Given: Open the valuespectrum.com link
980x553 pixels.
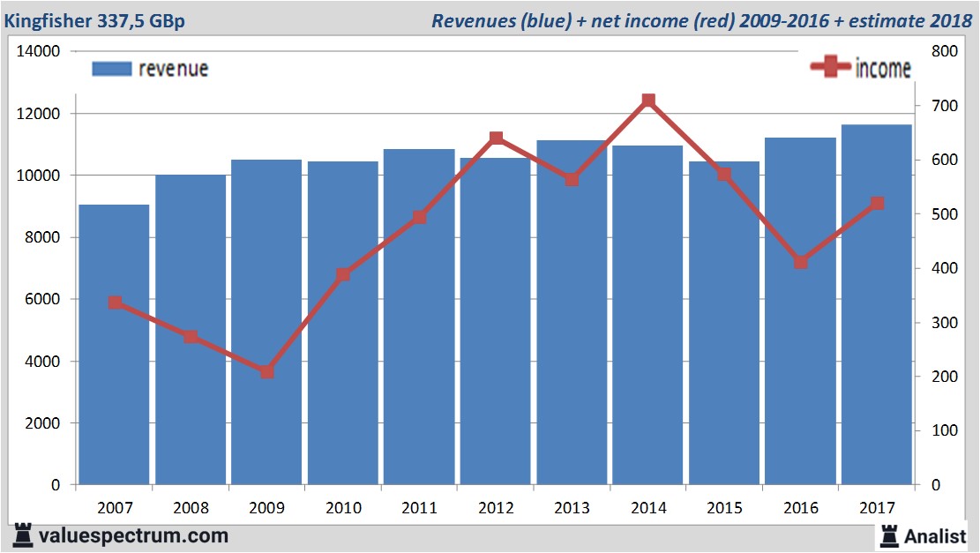Looking at the screenshot, I should click(132, 535).
